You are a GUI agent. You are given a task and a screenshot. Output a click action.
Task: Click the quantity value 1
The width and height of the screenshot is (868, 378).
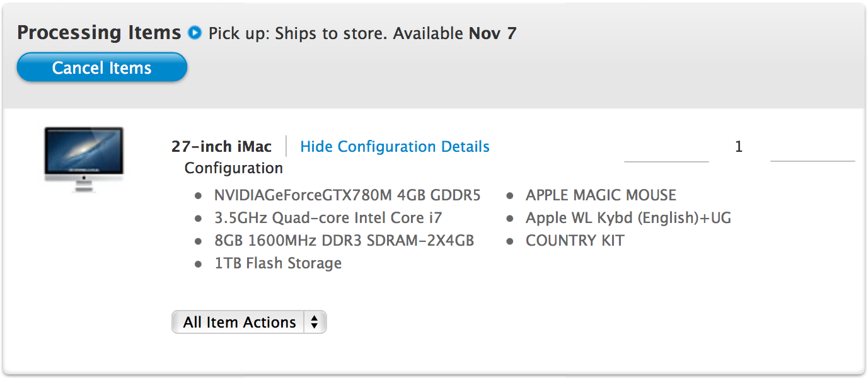click(739, 147)
